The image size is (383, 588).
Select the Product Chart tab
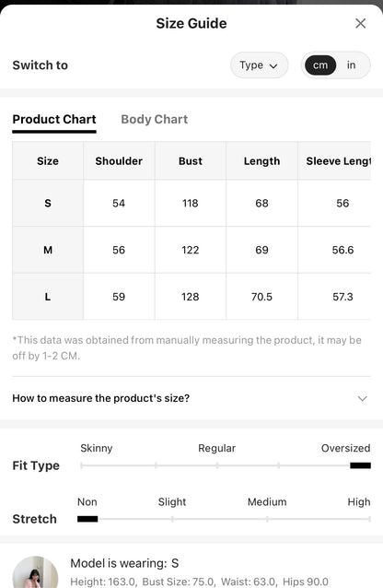pos(54,119)
